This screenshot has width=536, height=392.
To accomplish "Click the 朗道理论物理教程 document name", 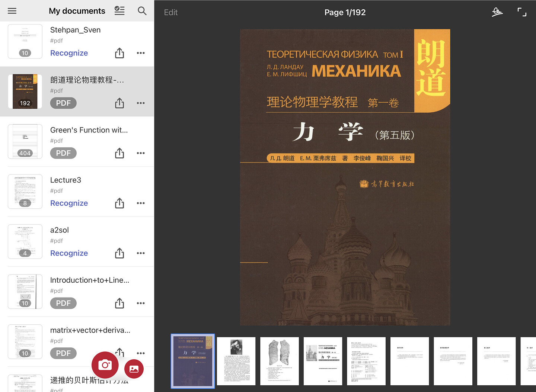I will coord(87,80).
